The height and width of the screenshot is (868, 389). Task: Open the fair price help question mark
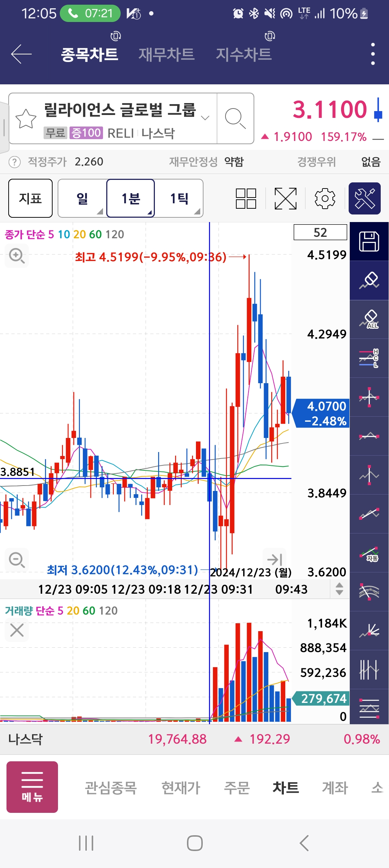(14, 162)
